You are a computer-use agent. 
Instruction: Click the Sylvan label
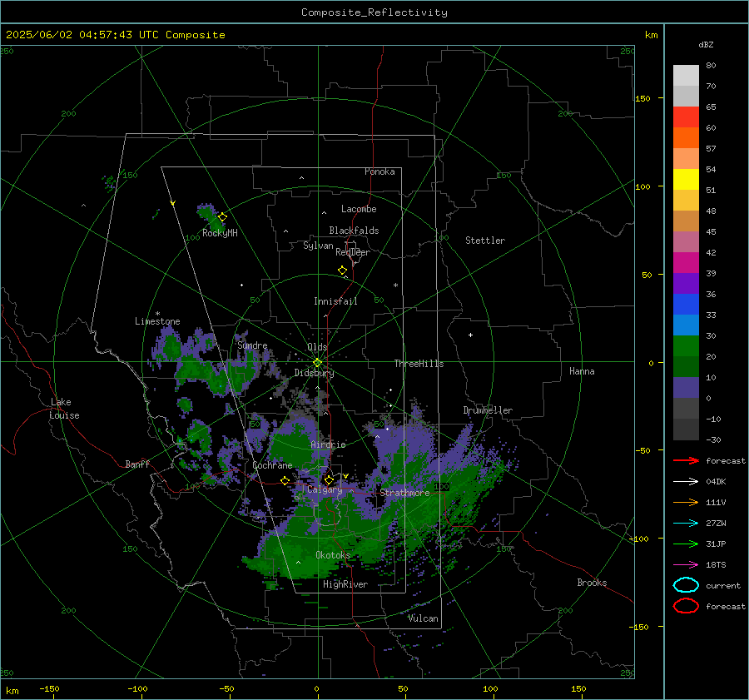318,246
